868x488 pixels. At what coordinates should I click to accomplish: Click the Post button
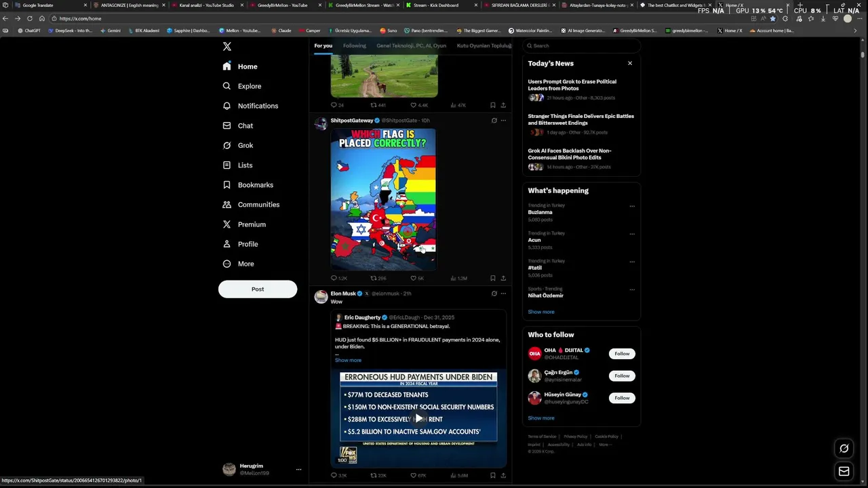coord(258,289)
